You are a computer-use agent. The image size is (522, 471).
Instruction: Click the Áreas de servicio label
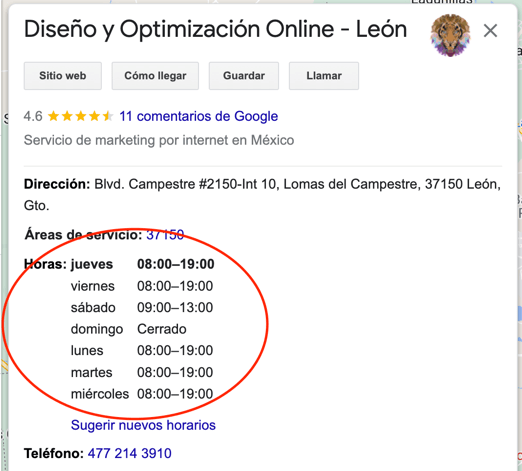[84, 235]
